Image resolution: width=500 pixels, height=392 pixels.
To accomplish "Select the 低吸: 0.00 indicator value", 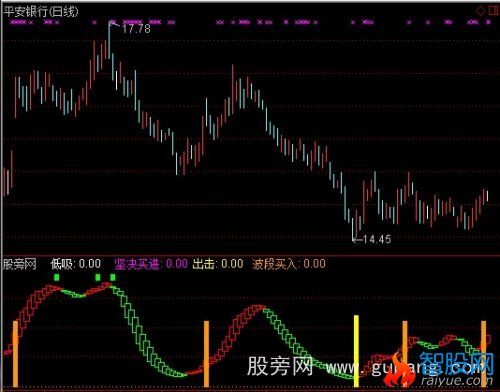I will tap(76, 264).
